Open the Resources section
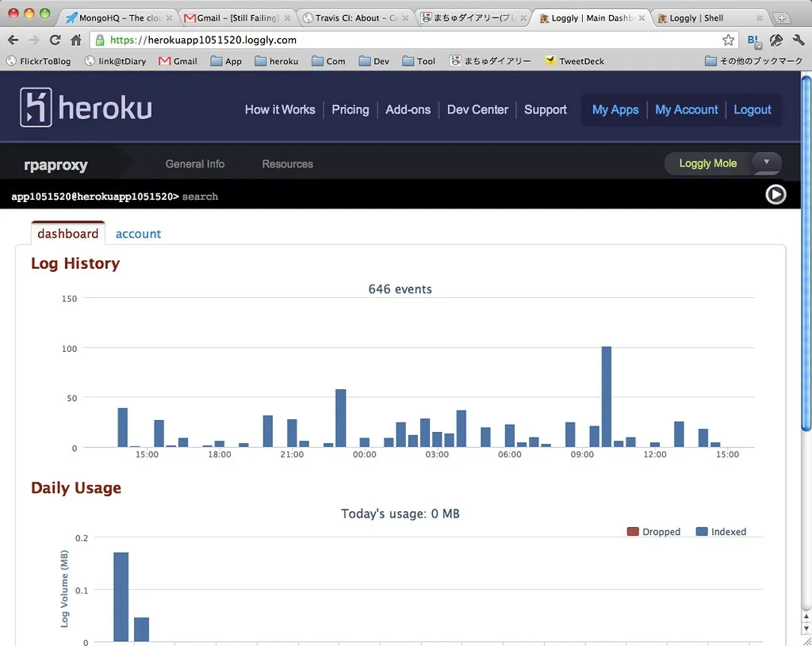Viewport: 812px width, 646px height. [x=287, y=164]
